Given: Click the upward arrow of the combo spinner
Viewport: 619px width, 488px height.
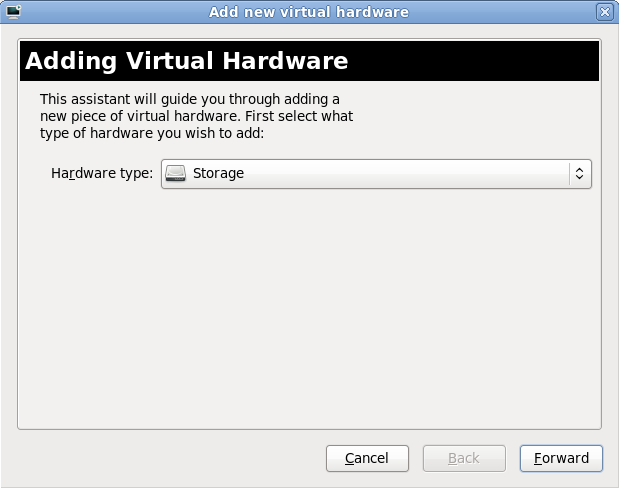Looking at the screenshot, I should (578, 168).
